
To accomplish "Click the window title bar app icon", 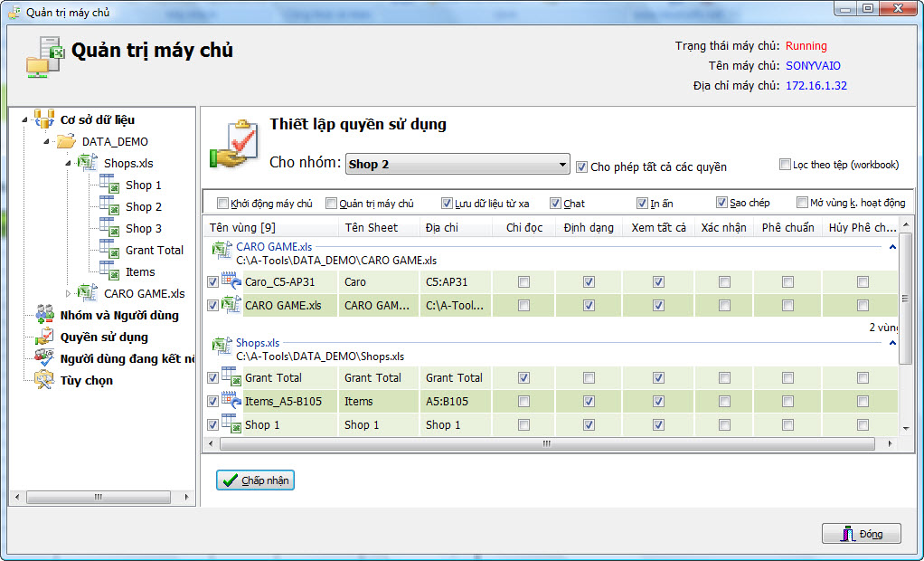I will pos(14,12).
